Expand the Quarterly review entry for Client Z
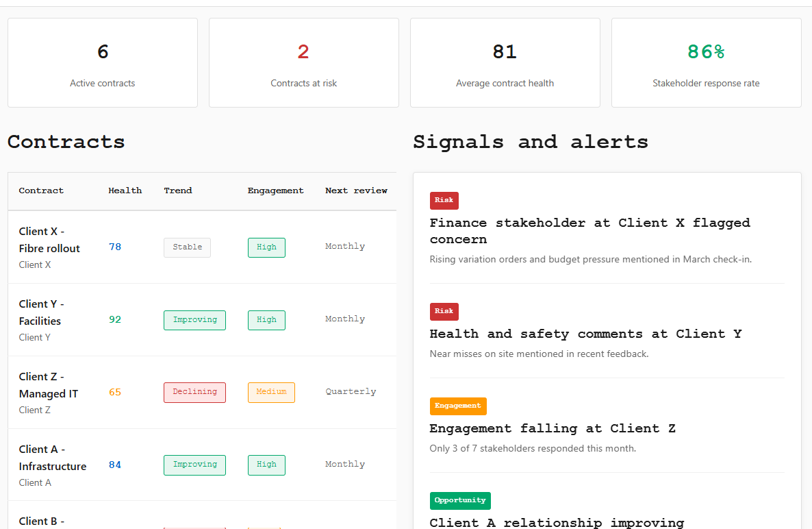This screenshot has width=812, height=529. [x=351, y=391]
